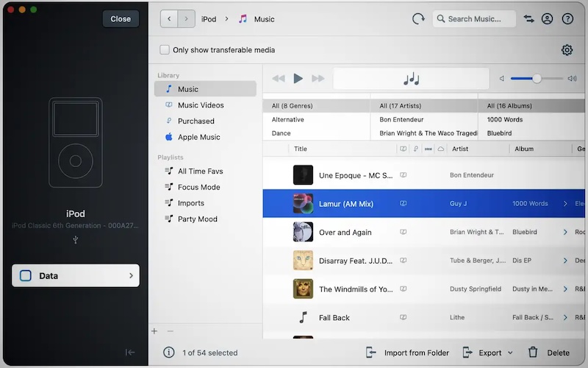
Task: Click iPod in the breadcrumb path
Action: pos(209,19)
